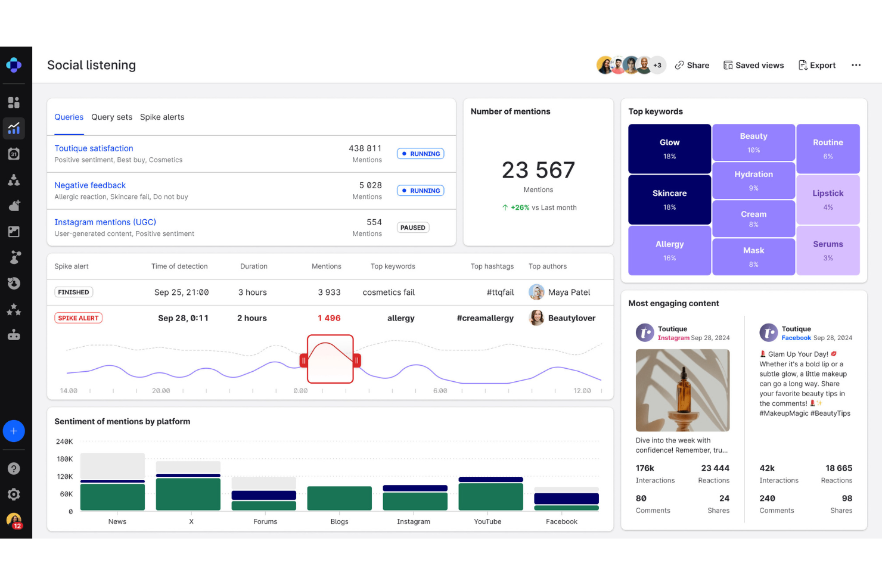
Task: Select the dashboard grid icon in sidebar
Action: tap(13, 102)
